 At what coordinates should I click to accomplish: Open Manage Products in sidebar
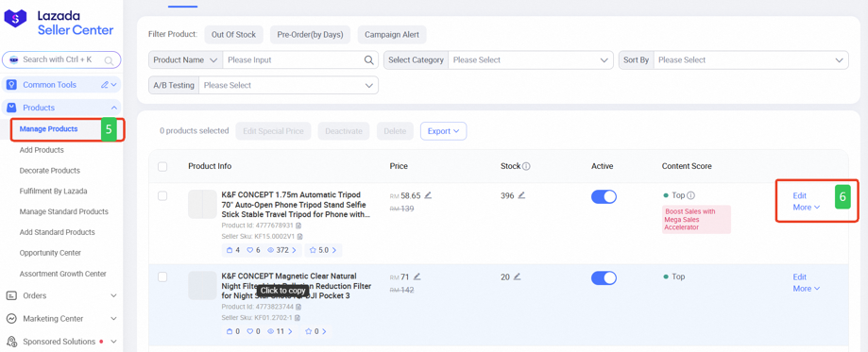pos(49,129)
